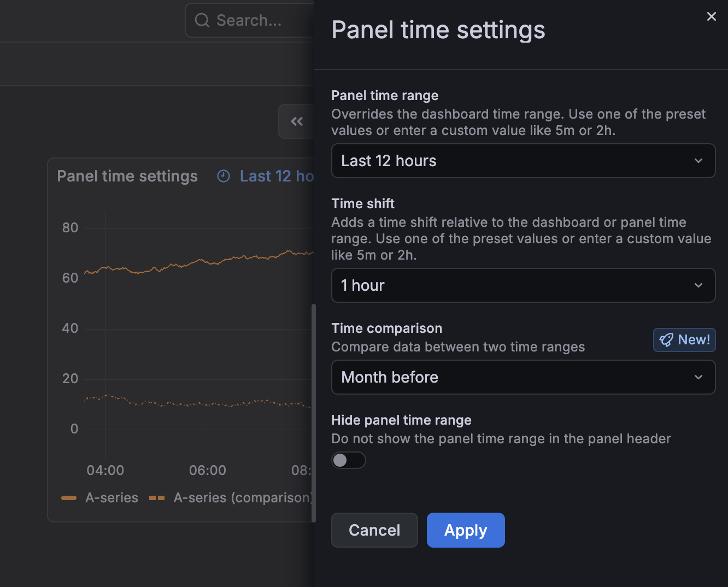Click the clock icon beside Last 12 hours header
This screenshot has width=728, height=587.
coord(223,176)
